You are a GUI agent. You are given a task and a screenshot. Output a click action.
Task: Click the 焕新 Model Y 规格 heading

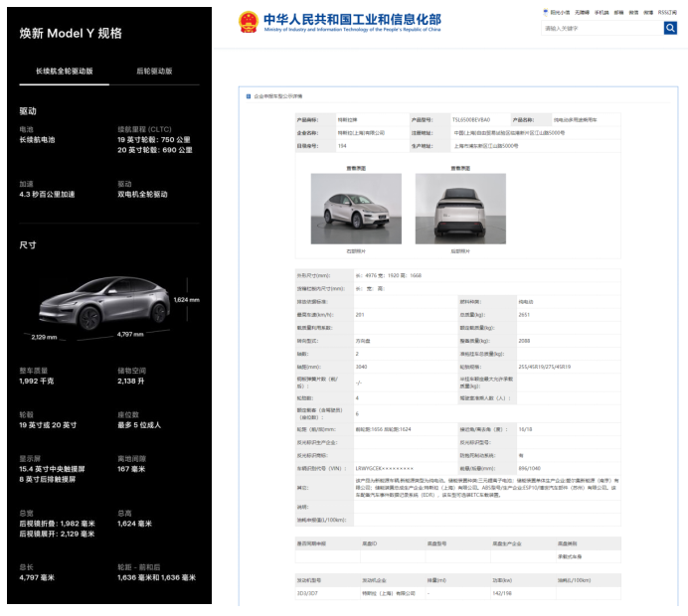[x=71, y=34]
